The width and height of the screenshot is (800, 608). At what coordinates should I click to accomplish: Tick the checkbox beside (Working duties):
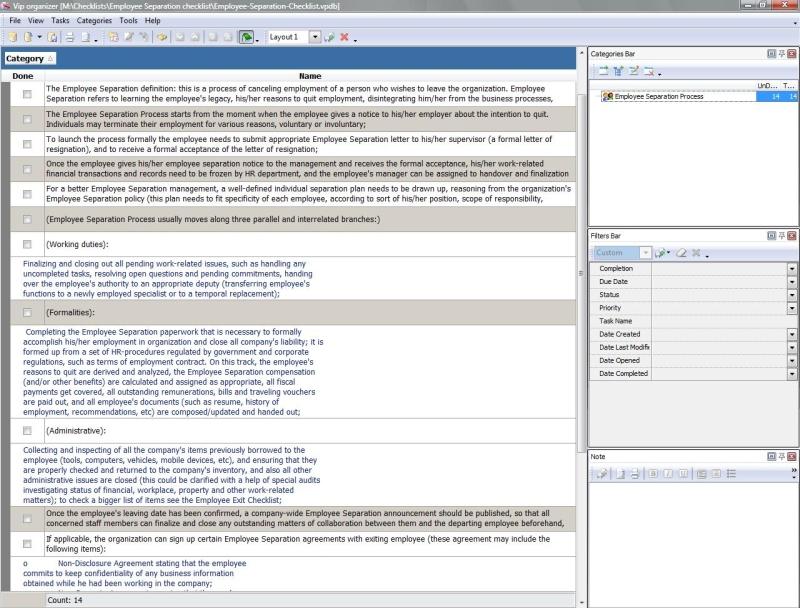coord(27,244)
